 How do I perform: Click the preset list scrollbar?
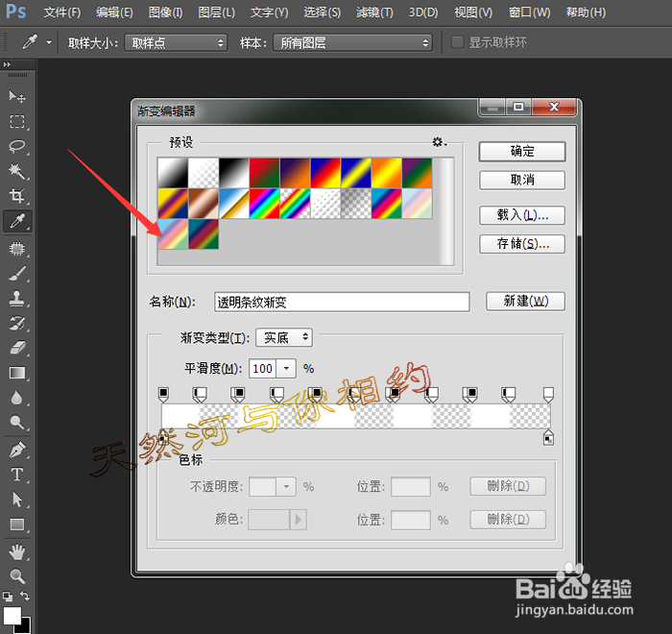click(x=446, y=211)
